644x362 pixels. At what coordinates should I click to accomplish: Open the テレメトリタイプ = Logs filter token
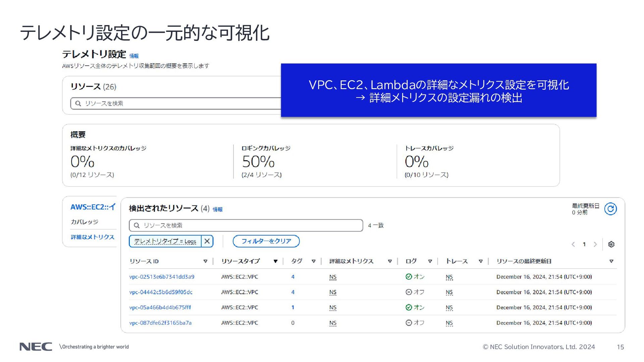(x=165, y=241)
